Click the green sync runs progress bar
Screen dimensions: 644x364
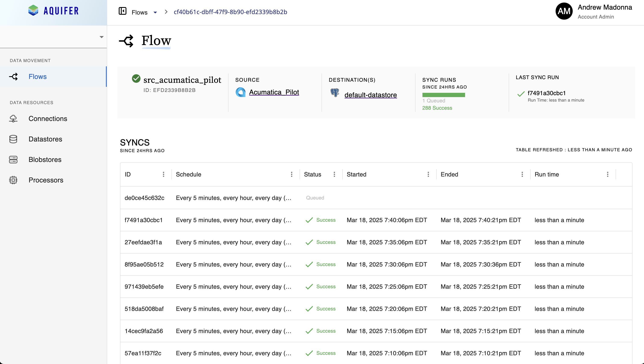click(443, 95)
